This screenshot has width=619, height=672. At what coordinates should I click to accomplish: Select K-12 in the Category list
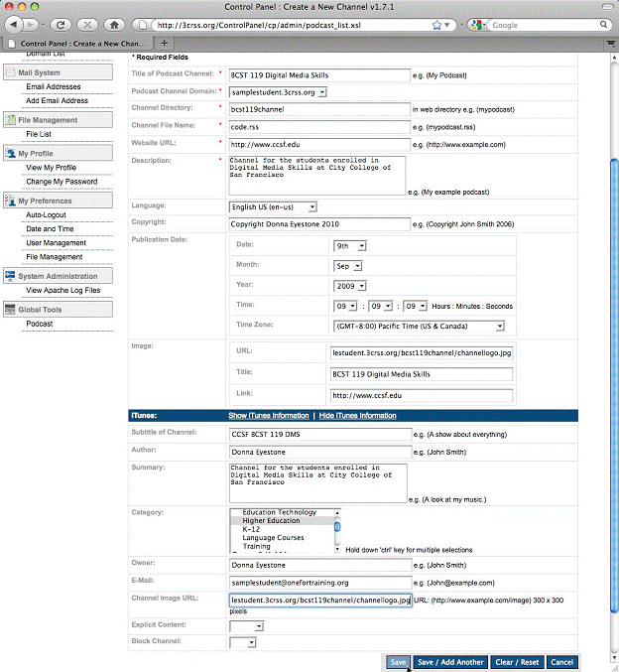(254, 529)
